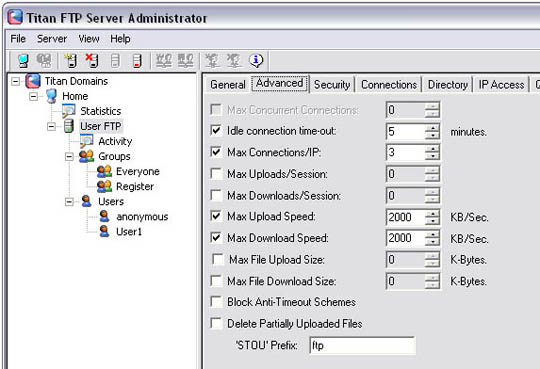The height and width of the screenshot is (369, 540).
Task: Open the View menu
Action: [x=89, y=39]
